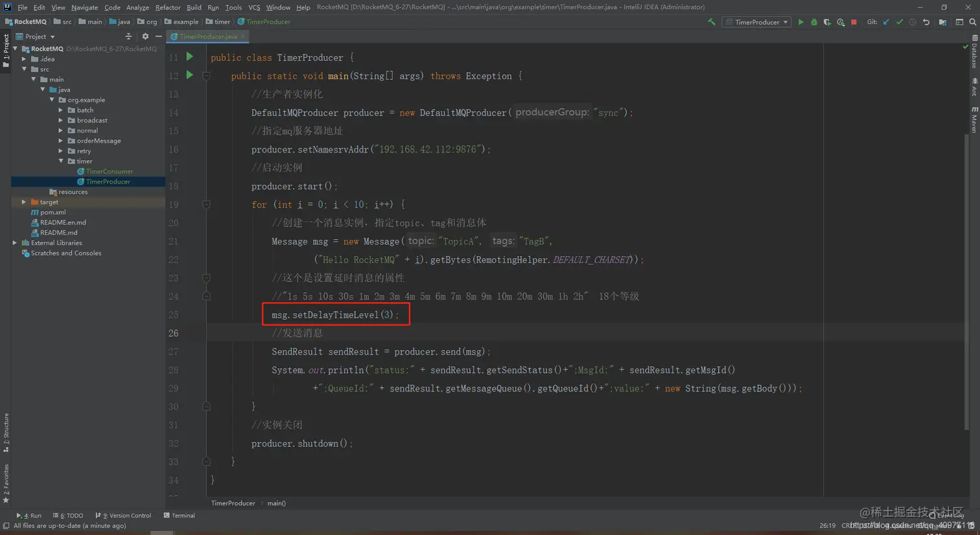Open the 4: Run tool window
The width and height of the screenshot is (980, 535).
(29, 516)
